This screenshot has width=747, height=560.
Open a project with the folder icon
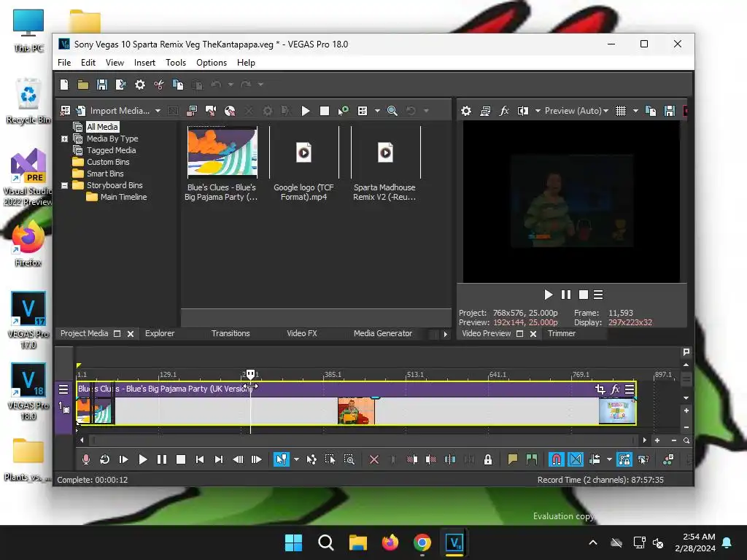tap(83, 85)
